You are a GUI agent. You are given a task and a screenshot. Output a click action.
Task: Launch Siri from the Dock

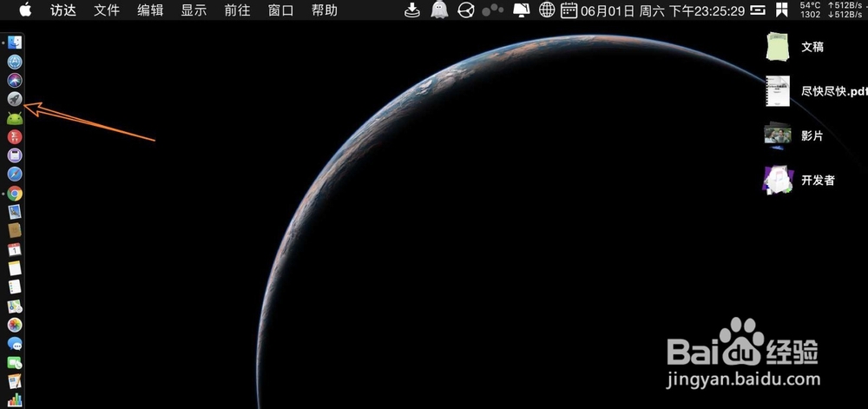[x=15, y=80]
